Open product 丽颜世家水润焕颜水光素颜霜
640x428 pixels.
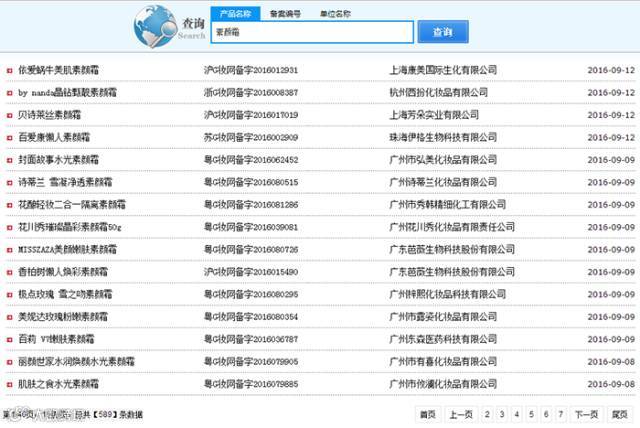(x=76, y=362)
